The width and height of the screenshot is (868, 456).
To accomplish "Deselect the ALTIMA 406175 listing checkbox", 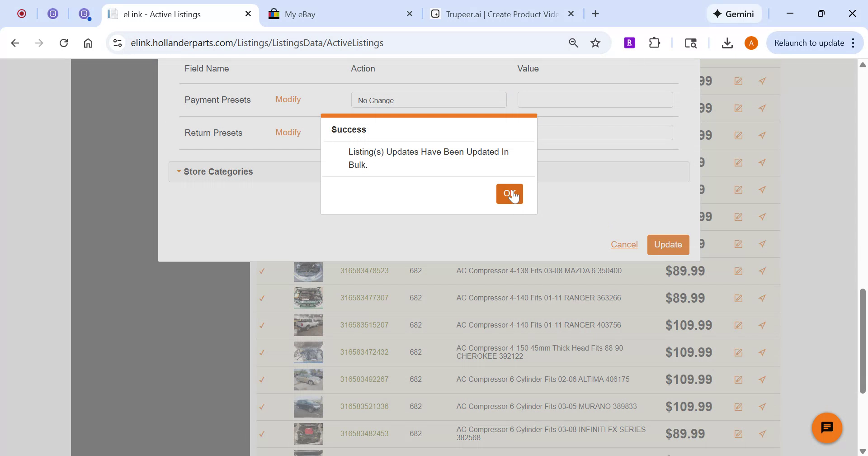I will [x=262, y=380].
